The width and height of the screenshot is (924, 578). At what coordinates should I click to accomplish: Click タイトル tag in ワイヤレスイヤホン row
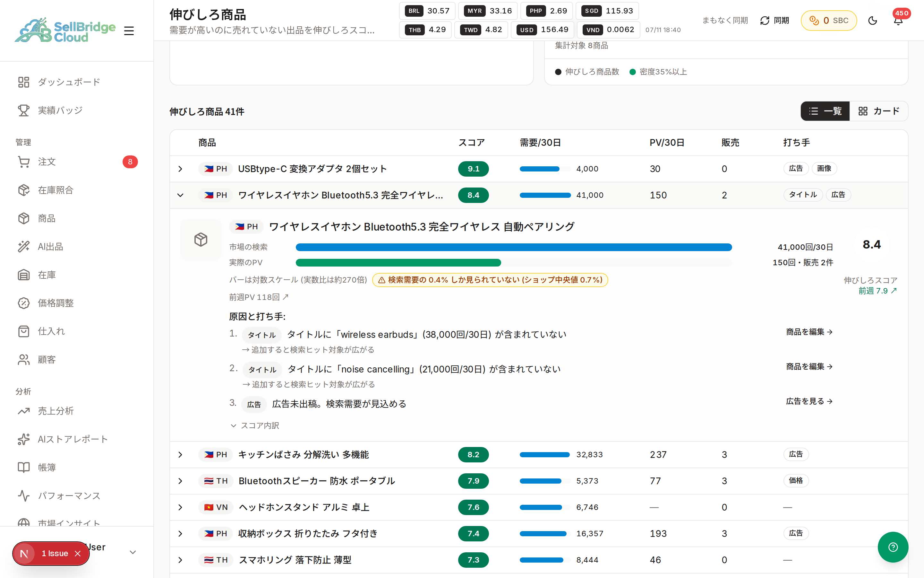coord(803,195)
